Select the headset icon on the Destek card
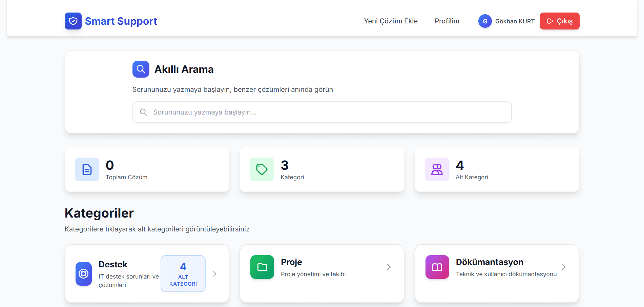Viewport: 644px width, 307px height. 83,274
